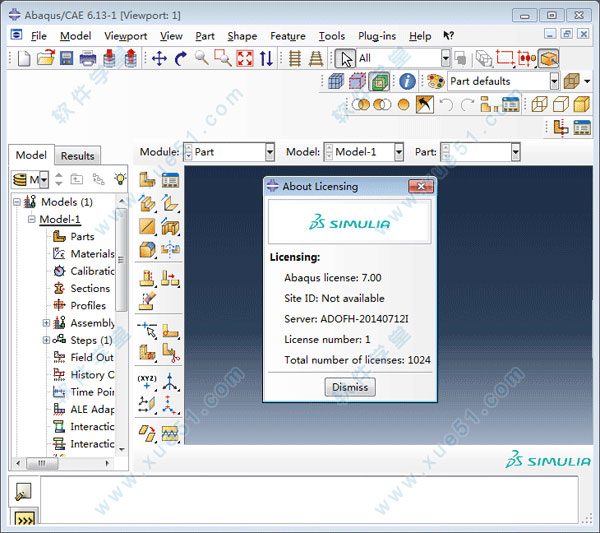Select the Magnify View tool

[x=201, y=59]
